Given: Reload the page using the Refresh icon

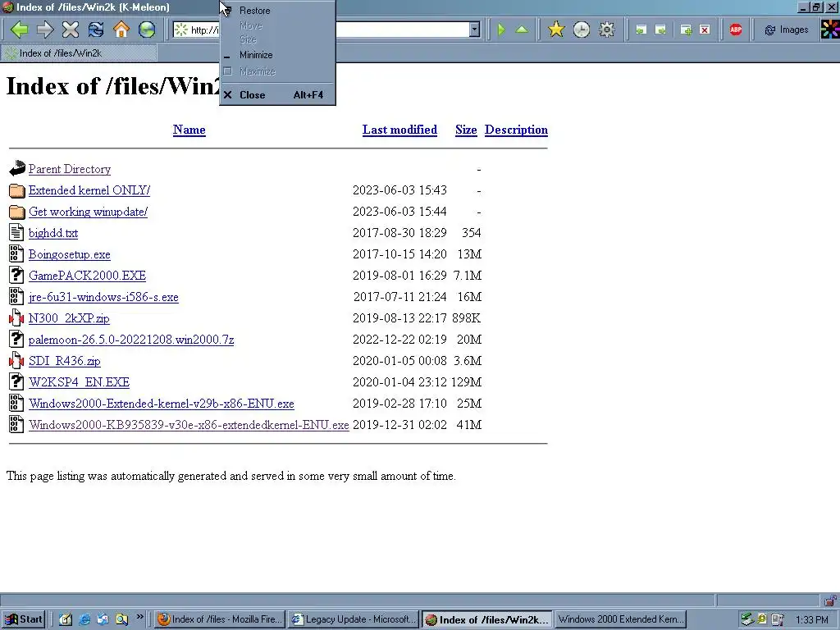Looking at the screenshot, I should point(96,30).
